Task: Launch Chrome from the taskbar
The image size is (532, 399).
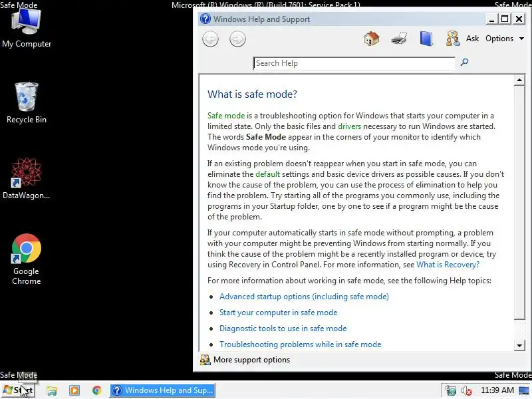Action: click(96, 390)
